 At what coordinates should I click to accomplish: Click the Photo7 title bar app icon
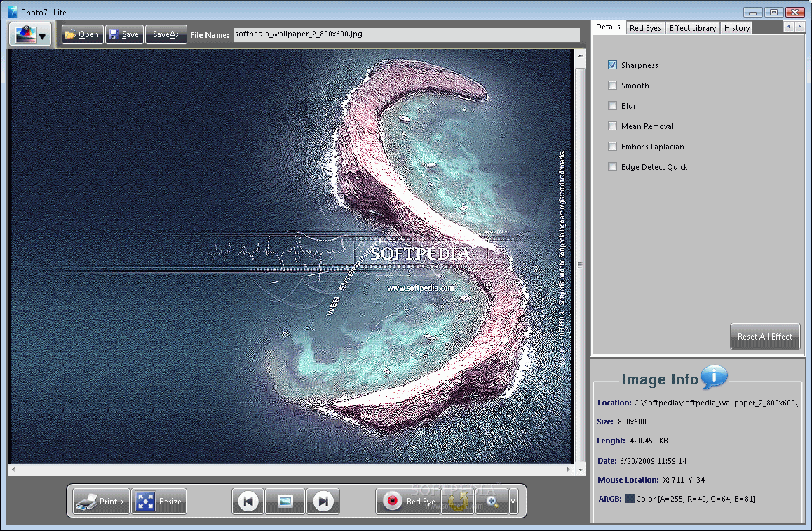click(x=13, y=12)
